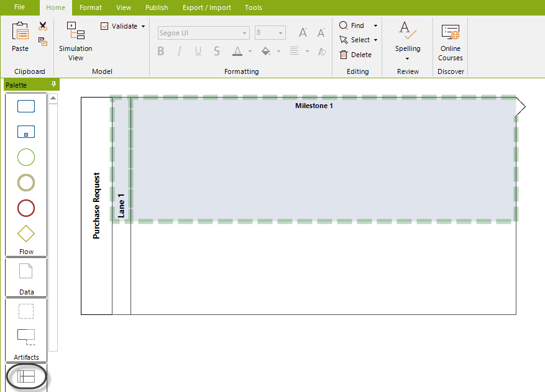Image resolution: width=545 pixels, height=392 pixels.
Task: Toggle Italic formatting
Action: pyautogui.click(x=180, y=52)
